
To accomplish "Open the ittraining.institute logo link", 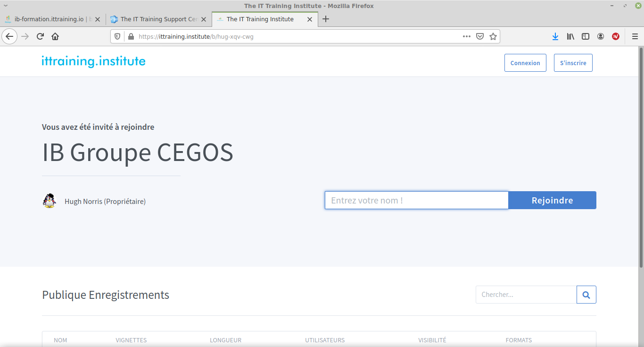I will [x=93, y=61].
